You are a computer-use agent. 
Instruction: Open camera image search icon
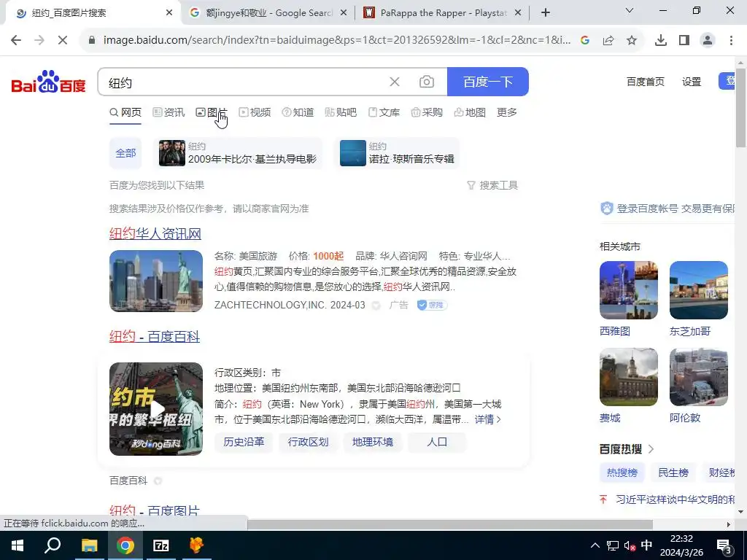coord(426,82)
